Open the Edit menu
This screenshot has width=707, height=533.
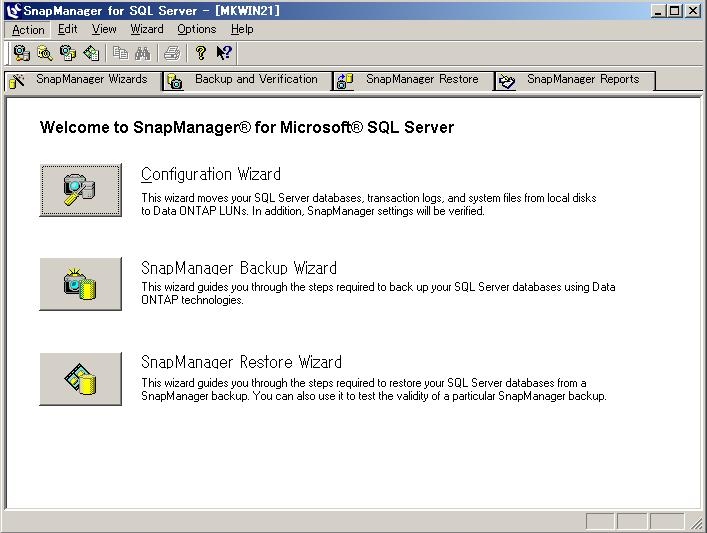(x=68, y=29)
